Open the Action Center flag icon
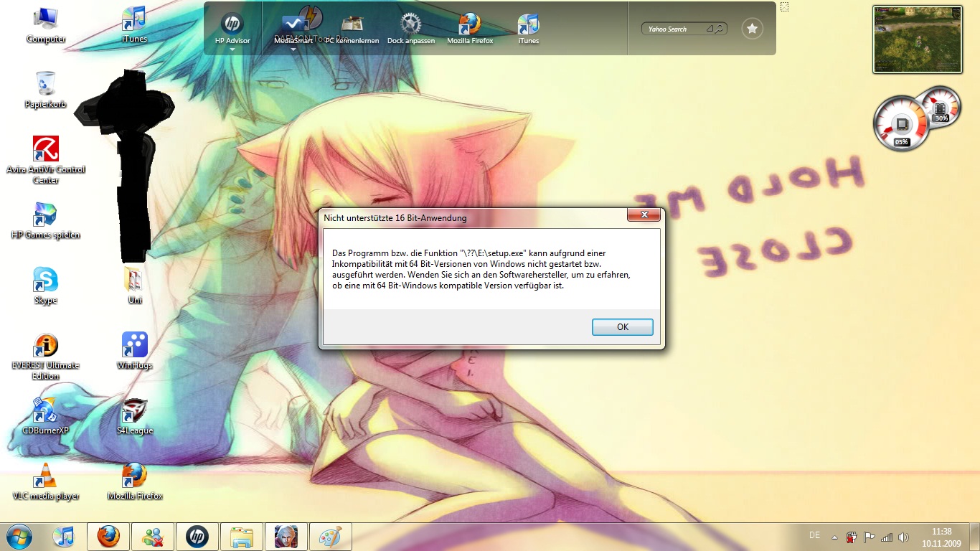Viewport: 980px width, 551px height. point(869,537)
